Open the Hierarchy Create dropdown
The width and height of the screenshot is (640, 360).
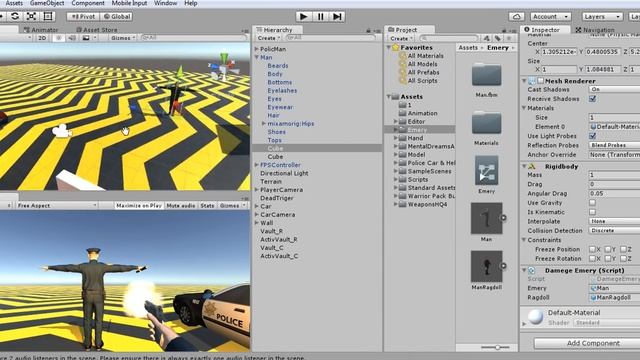pyautogui.click(x=268, y=38)
